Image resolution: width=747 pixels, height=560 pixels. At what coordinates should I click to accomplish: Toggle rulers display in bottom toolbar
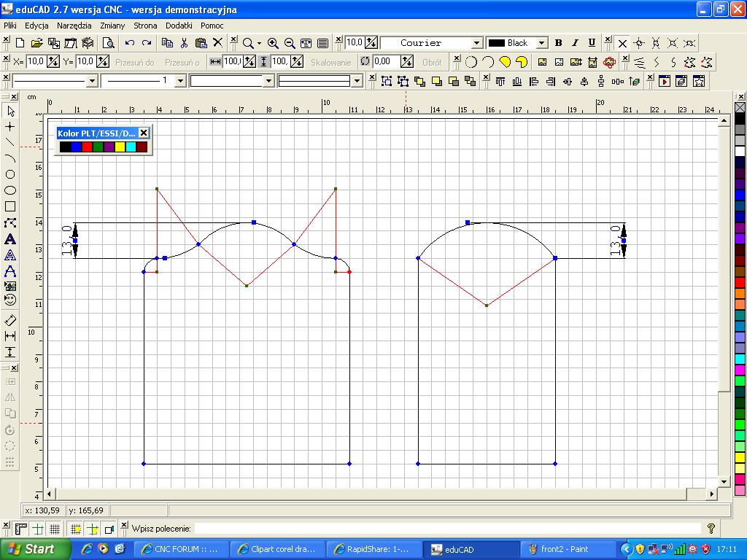tap(21, 529)
